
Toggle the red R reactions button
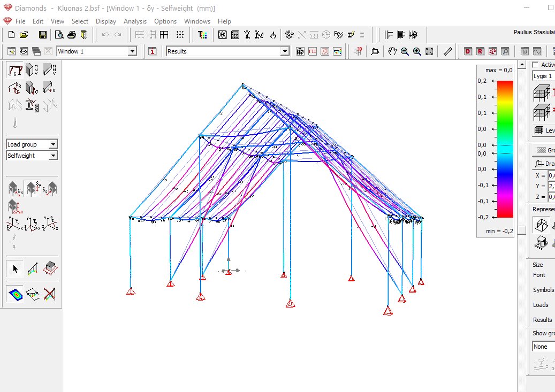coord(480,51)
